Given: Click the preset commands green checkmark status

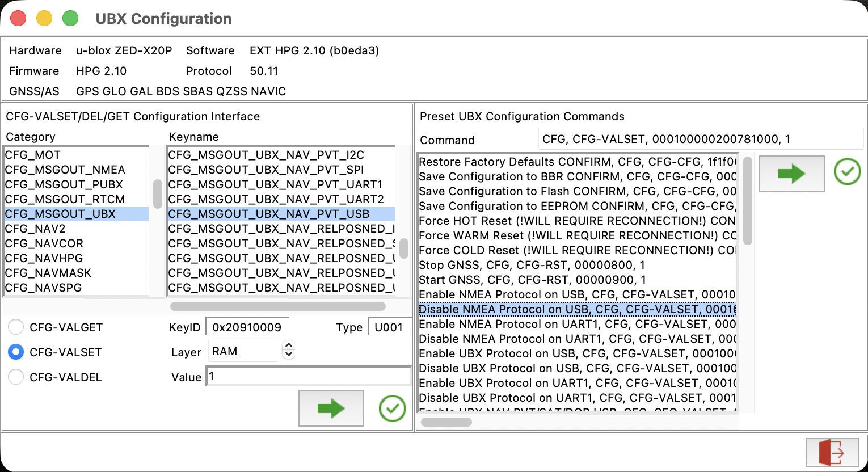Looking at the screenshot, I should point(848,172).
